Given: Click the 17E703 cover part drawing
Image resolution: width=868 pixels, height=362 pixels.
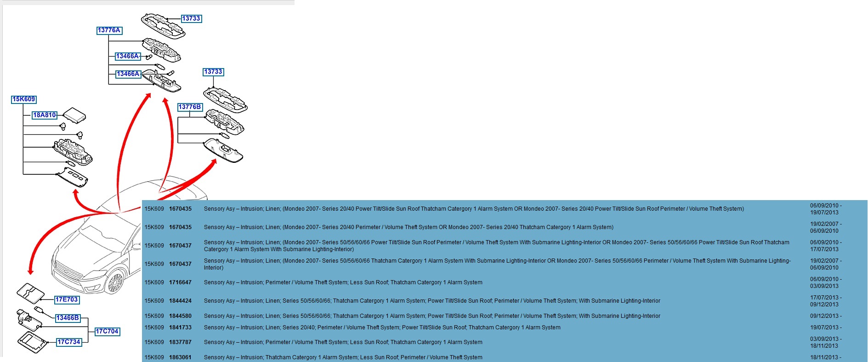Looking at the screenshot, I should click(30, 292).
